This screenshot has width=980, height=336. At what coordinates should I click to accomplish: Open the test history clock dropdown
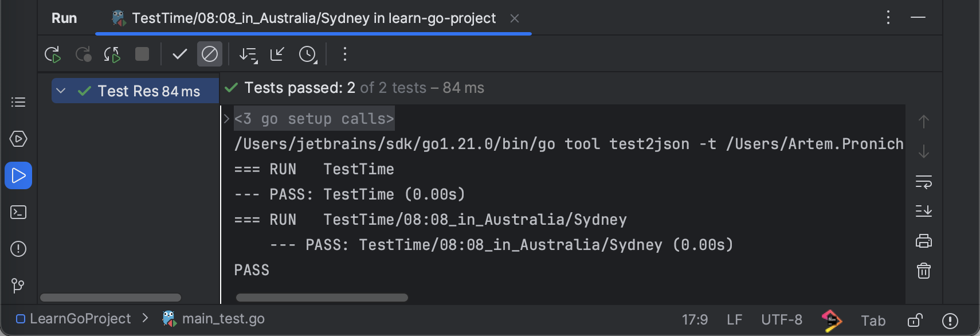tap(308, 54)
